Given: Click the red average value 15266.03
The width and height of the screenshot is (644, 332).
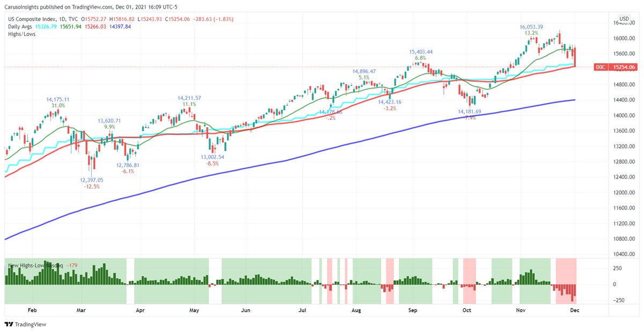Looking at the screenshot, I should (96, 26).
